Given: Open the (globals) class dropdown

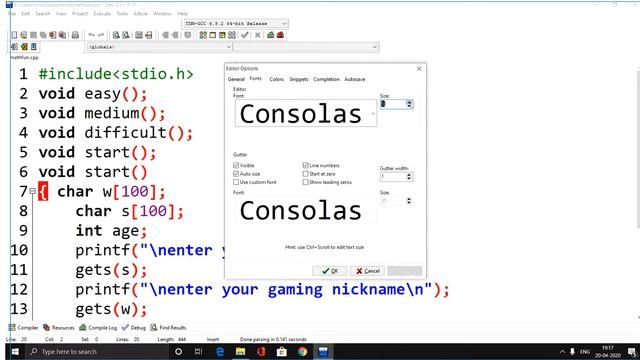Looking at the screenshot, I should 229,47.
